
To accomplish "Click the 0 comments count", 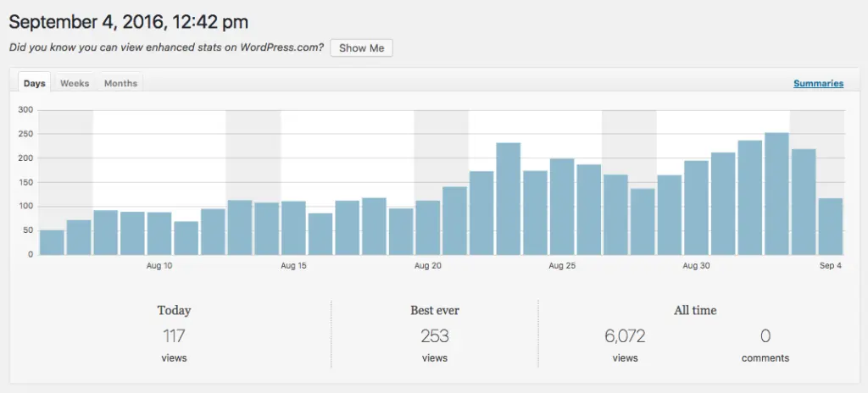I will 765,336.
